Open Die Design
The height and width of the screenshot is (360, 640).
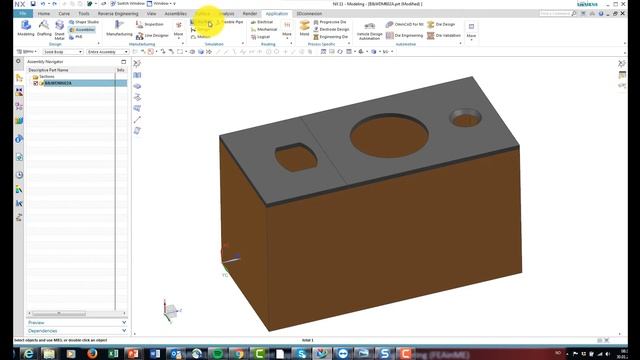click(x=441, y=24)
